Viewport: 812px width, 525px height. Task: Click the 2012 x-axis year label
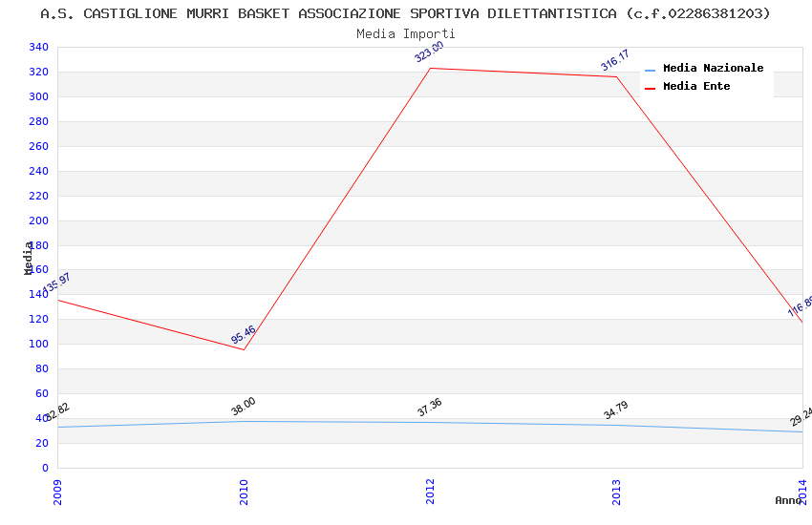point(430,492)
